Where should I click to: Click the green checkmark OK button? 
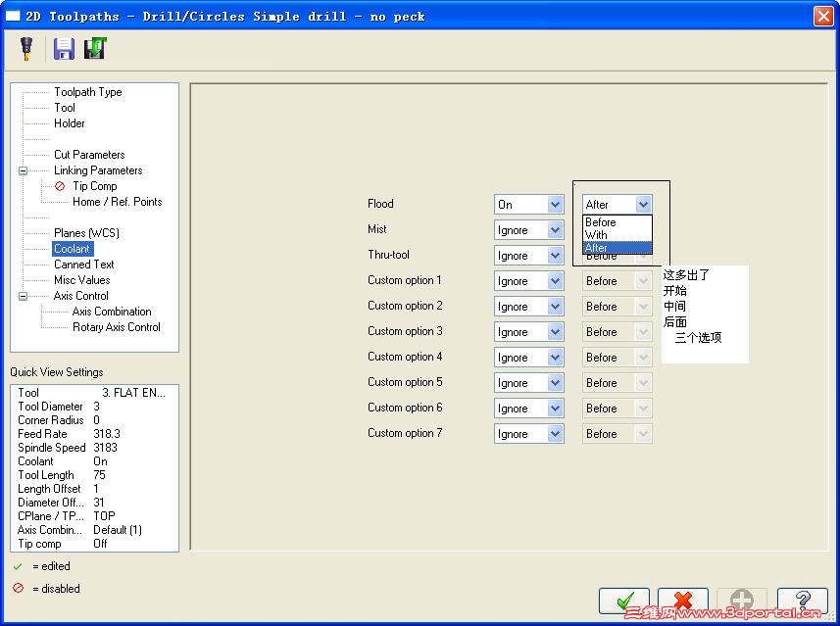tap(624, 601)
